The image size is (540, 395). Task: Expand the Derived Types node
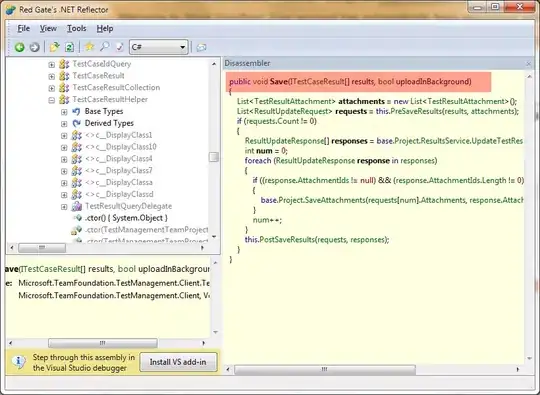64,124
